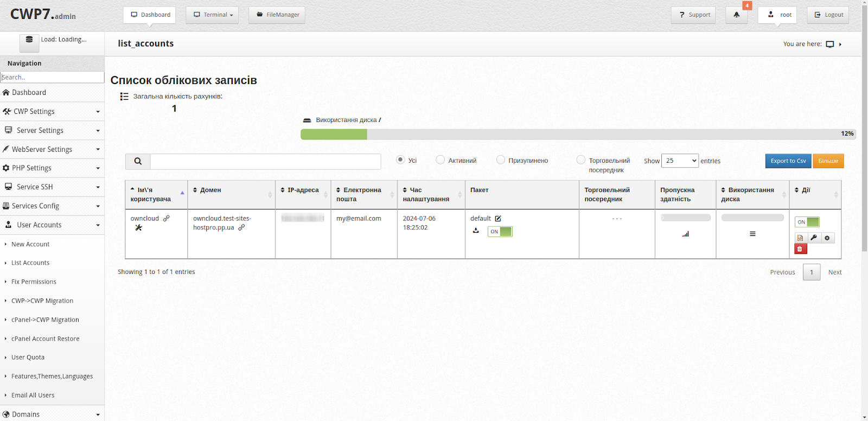This screenshot has width=868, height=421.
Task: Select the Активний radio button
Action: [x=441, y=160]
